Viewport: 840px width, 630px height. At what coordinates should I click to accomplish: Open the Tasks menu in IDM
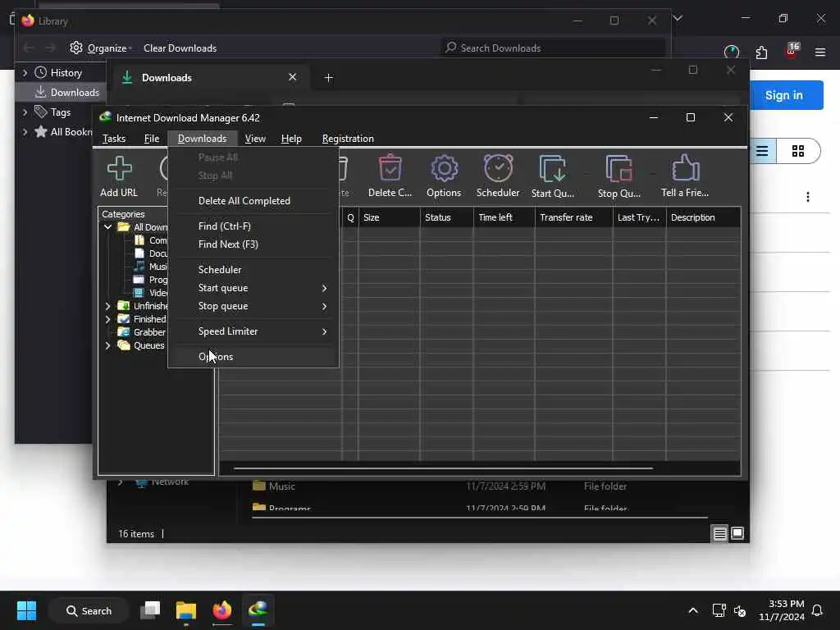coord(113,139)
